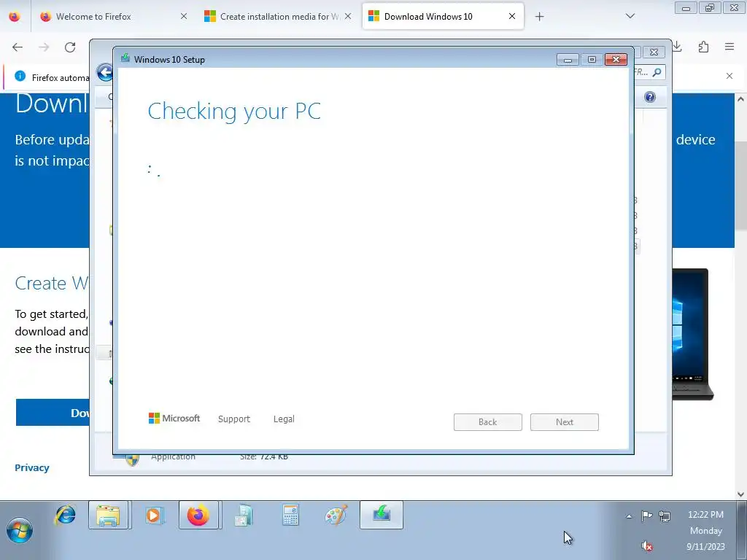Maximize the Windows 10 Setup window

(592, 60)
